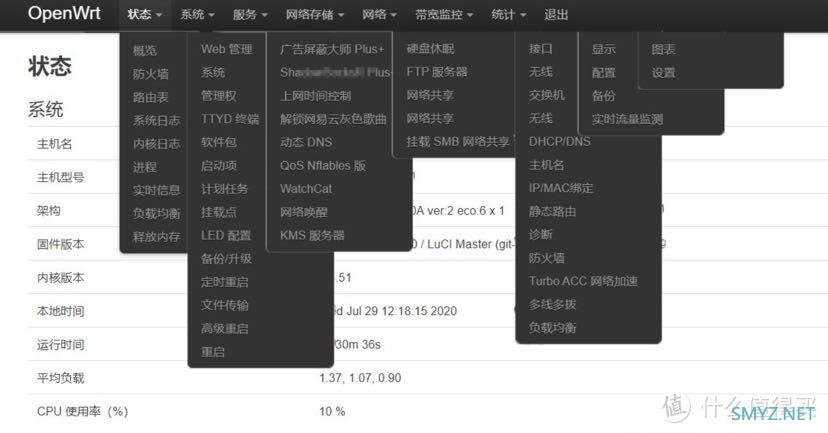Choose 备份/升级 from the system menu
828x433 pixels.
coord(226,258)
